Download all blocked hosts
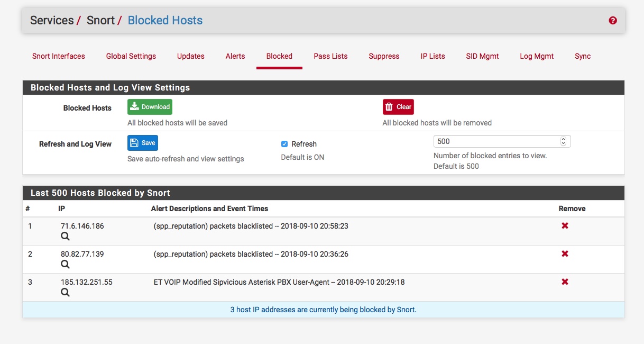 point(150,107)
